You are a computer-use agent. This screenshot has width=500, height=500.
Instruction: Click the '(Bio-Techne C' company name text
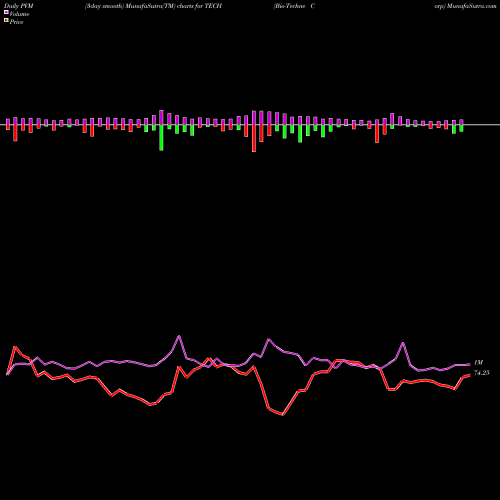pos(294,6)
